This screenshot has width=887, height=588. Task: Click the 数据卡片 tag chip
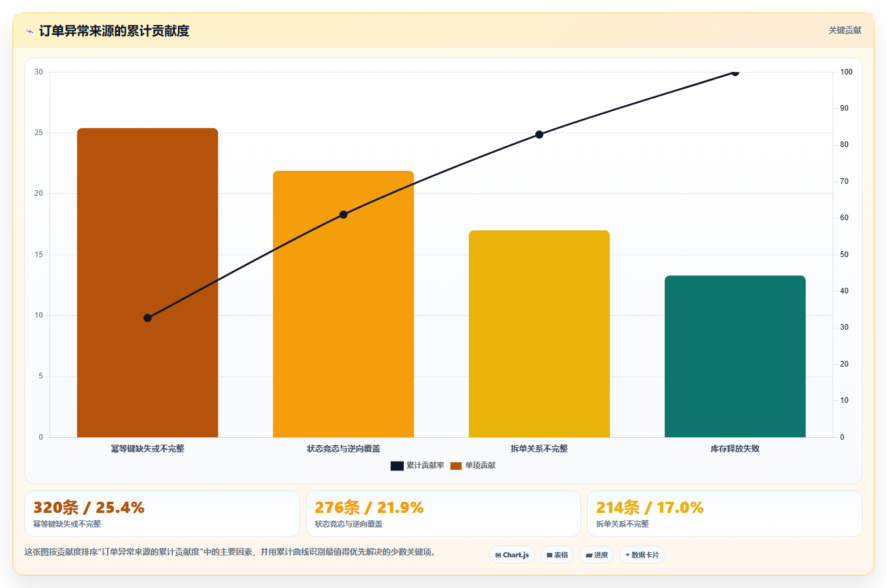click(642, 555)
